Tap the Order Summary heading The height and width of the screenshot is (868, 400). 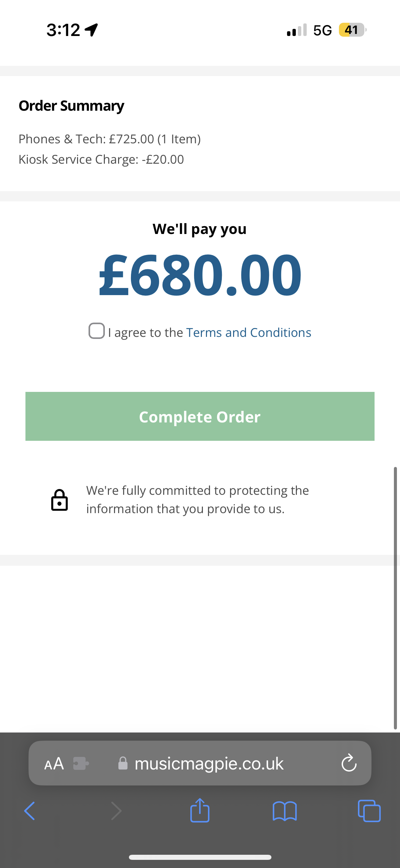point(71,106)
